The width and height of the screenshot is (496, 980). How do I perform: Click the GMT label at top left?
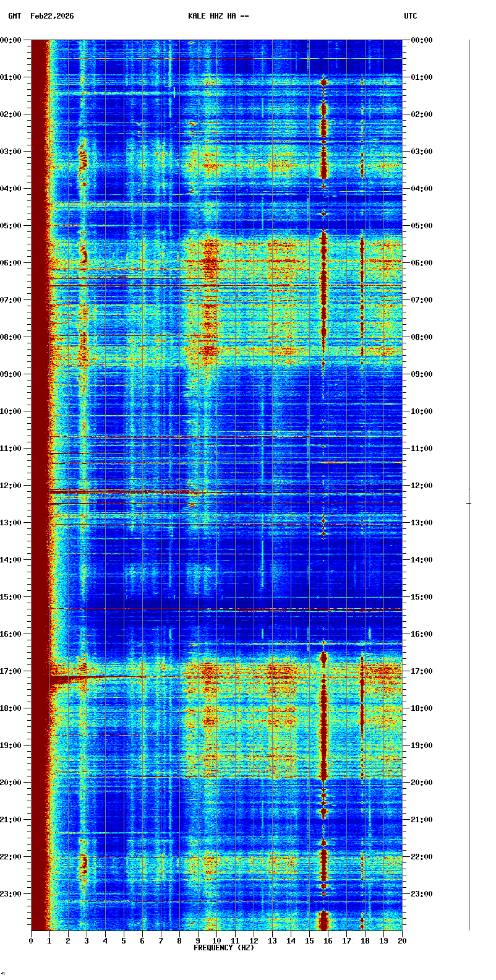coord(14,16)
